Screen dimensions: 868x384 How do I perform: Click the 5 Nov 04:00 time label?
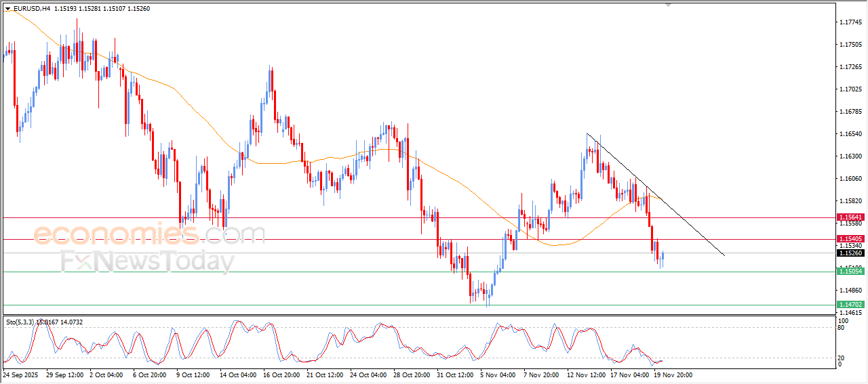pos(498,374)
